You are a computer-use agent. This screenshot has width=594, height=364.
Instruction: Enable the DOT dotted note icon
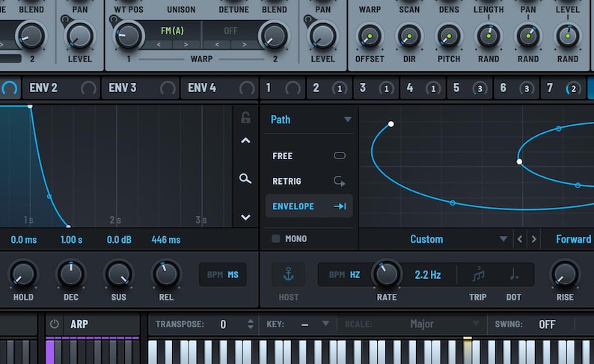coord(514,274)
